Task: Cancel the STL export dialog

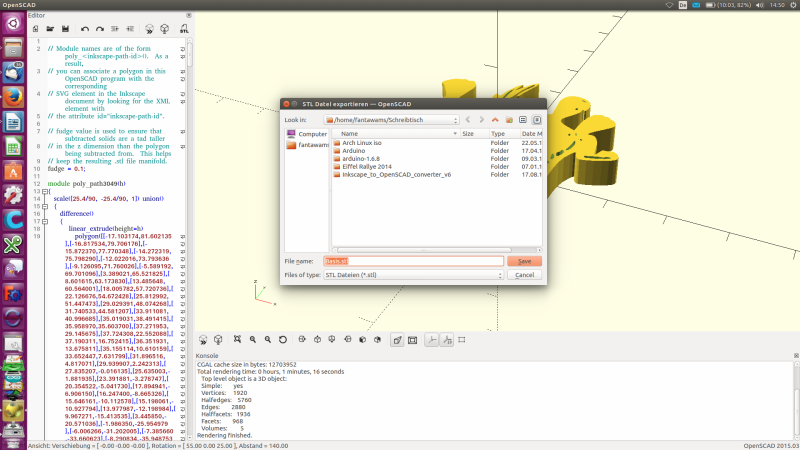Action: click(x=524, y=274)
